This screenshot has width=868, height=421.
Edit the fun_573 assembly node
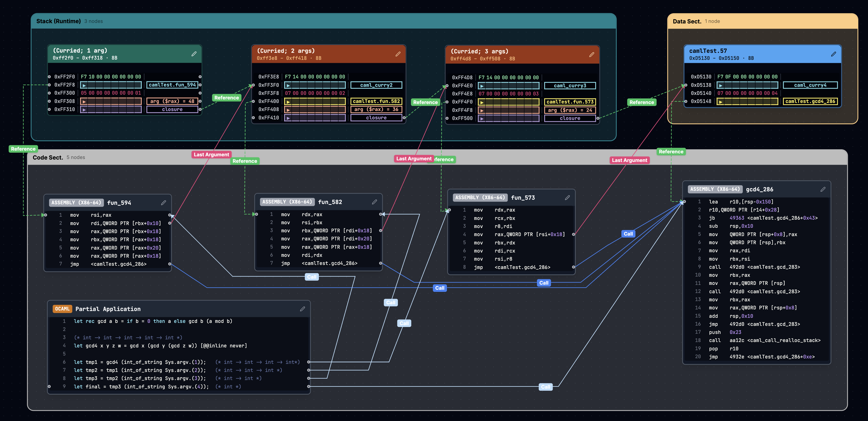[567, 198]
